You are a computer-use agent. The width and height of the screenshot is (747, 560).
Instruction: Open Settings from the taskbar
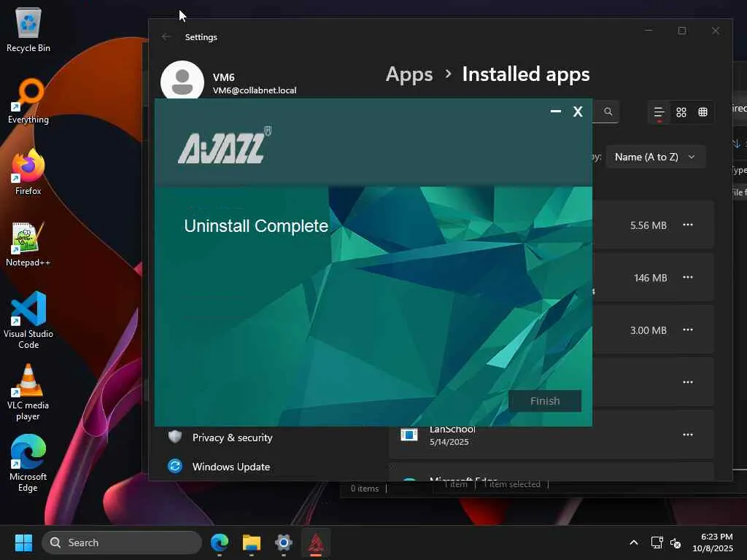click(284, 542)
